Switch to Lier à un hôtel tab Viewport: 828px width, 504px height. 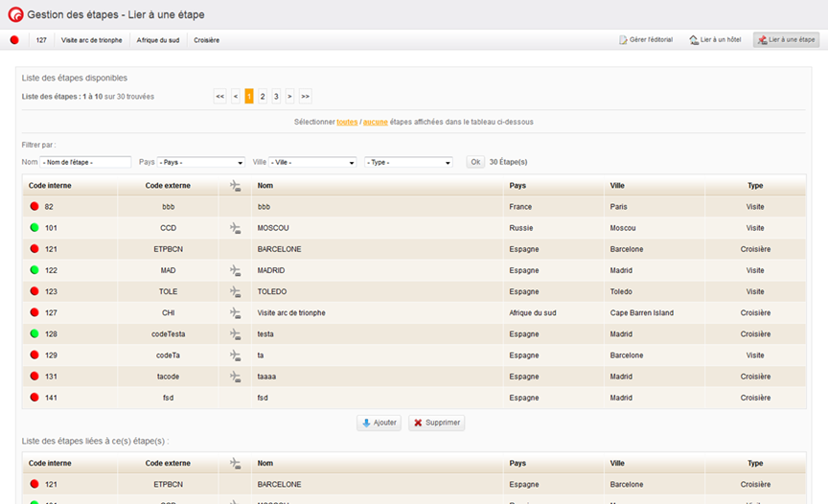pos(714,40)
